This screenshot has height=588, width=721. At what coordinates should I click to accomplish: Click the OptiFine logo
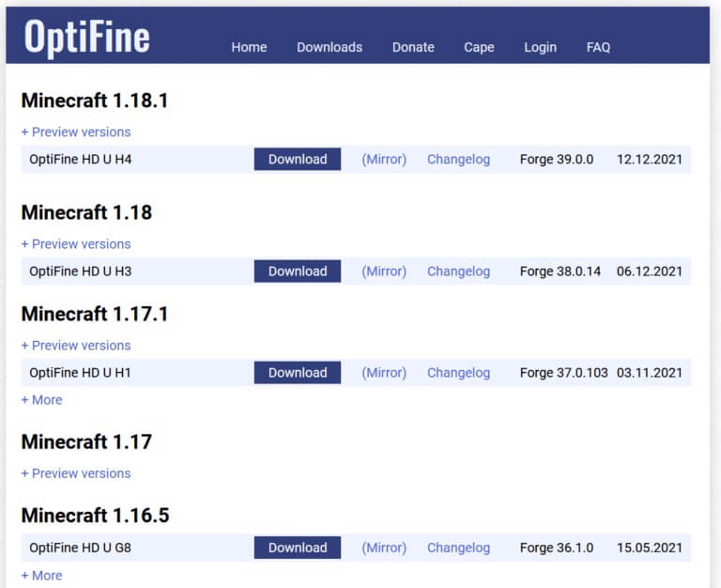click(87, 38)
